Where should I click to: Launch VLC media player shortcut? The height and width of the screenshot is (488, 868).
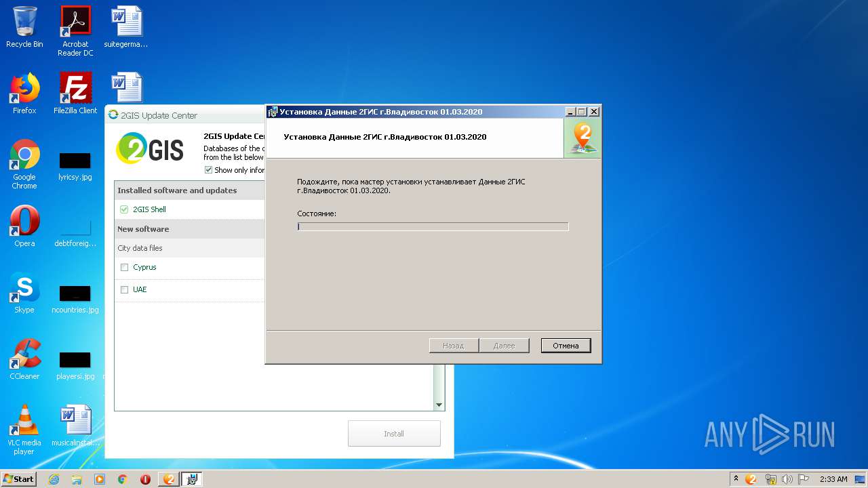pos(24,429)
